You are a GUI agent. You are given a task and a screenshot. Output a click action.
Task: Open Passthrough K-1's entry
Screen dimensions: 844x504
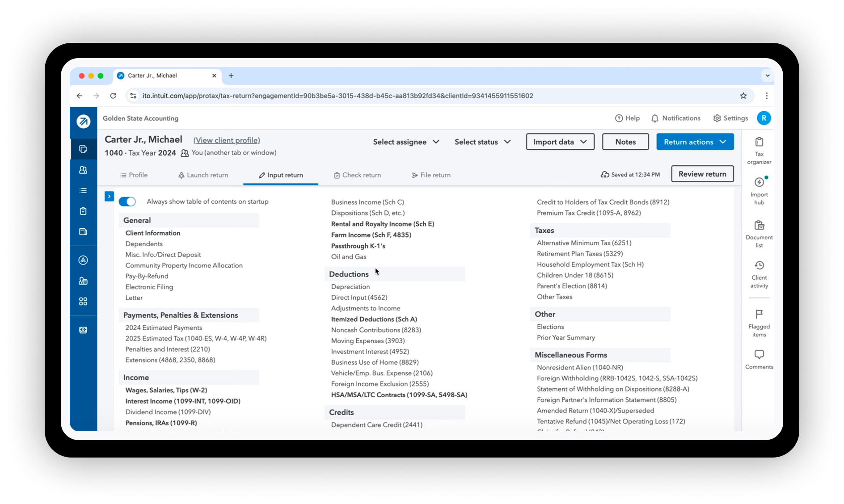pos(358,246)
